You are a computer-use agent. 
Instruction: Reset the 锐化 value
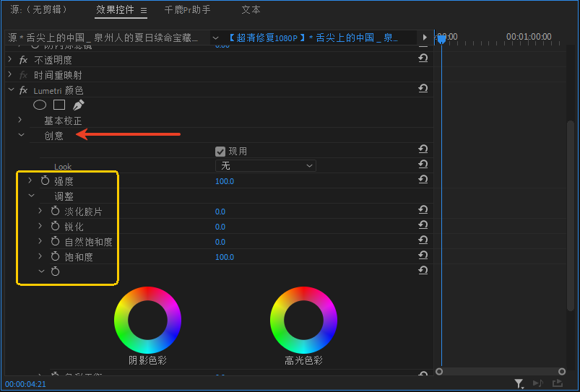(x=423, y=225)
